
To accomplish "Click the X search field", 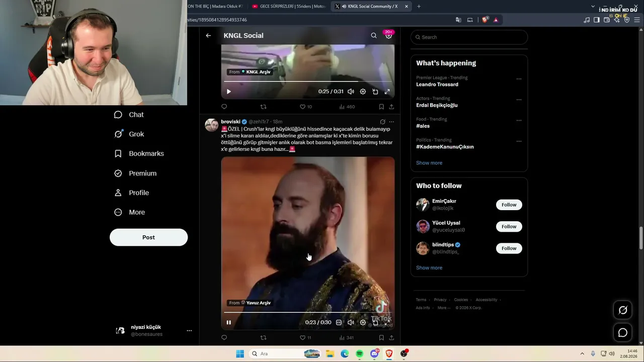I will coord(469,37).
